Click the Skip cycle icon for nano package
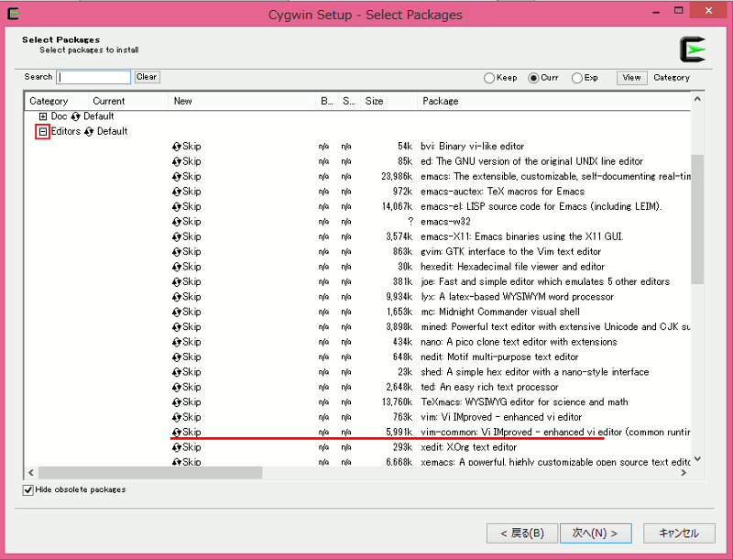Image resolution: width=733 pixels, height=560 pixels. coord(177,342)
